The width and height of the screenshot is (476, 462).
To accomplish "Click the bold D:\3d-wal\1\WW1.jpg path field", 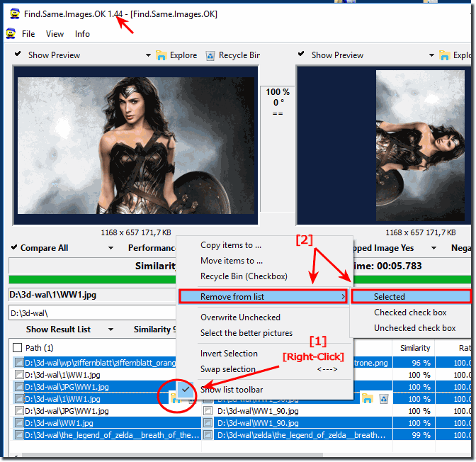I will pyautogui.click(x=92, y=295).
